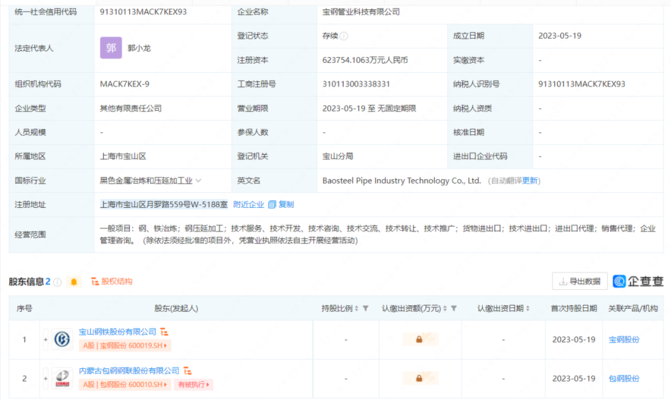Viewport: 671px width, 400px height.
Task: Click 更多 next to automatic translation
Action: click(x=531, y=181)
